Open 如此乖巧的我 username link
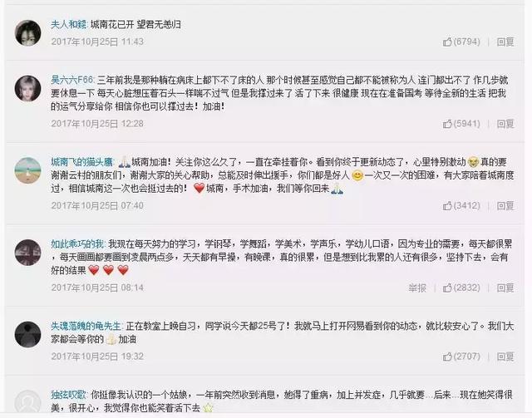The height and width of the screenshot is (418, 532). 77,244
